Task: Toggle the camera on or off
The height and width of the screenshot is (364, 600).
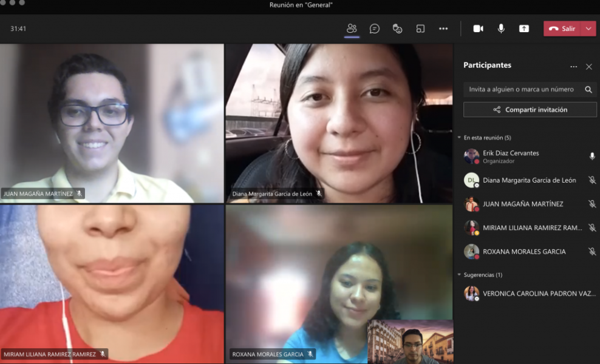Action: (x=478, y=29)
